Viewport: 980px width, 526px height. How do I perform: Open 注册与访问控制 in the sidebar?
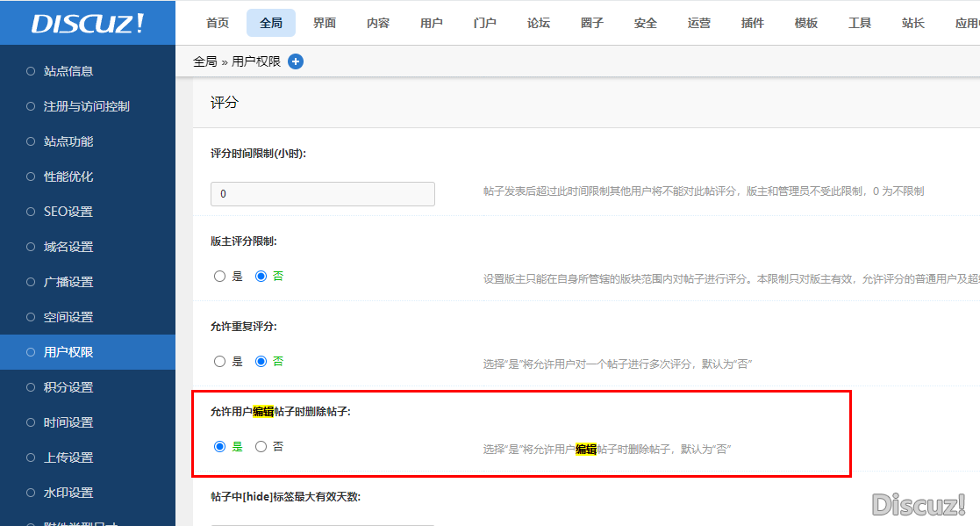point(86,106)
